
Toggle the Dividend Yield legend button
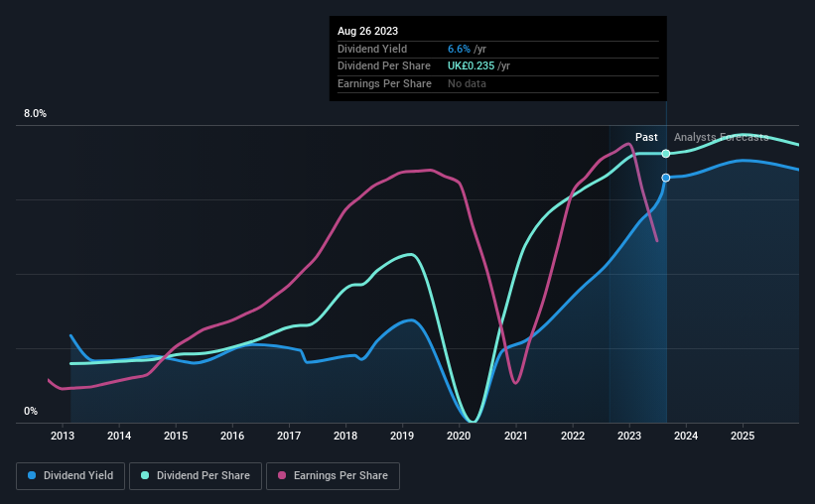[70, 476]
